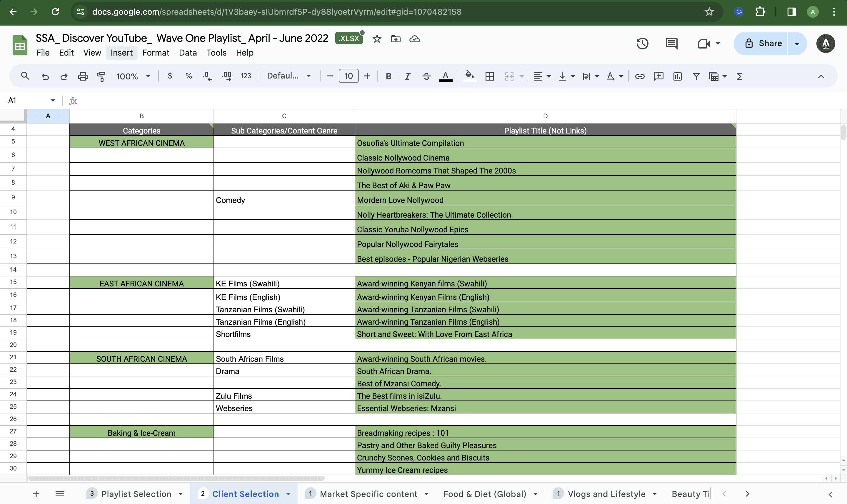
Task: Open version history clock icon
Action: pyautogui.click(x=642, y=44)
